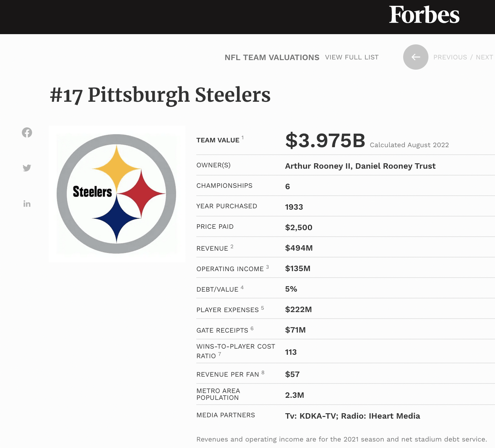Click the Operating Income footnote 3
This screenshot has width=495, height=448.
(x=268, y=267)
